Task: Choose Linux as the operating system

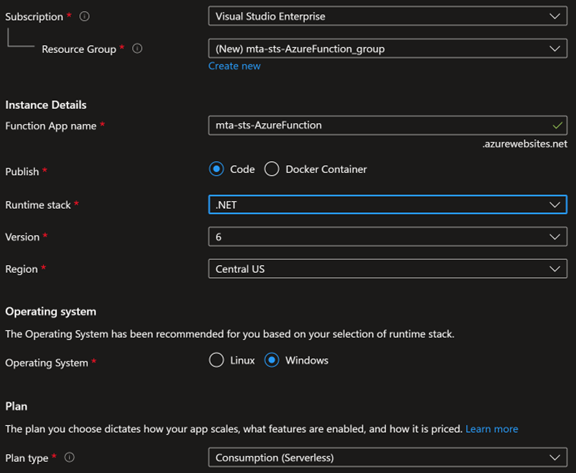Action: [x=216, y=360]
